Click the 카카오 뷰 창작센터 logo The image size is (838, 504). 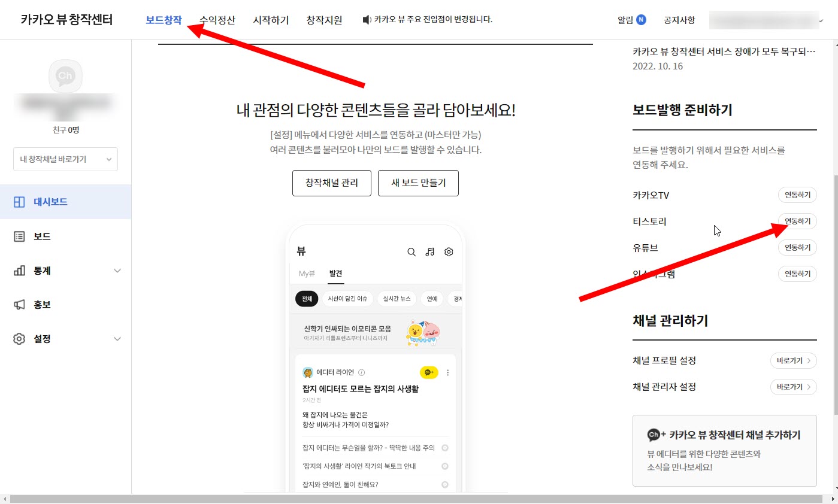coord(66,20)
